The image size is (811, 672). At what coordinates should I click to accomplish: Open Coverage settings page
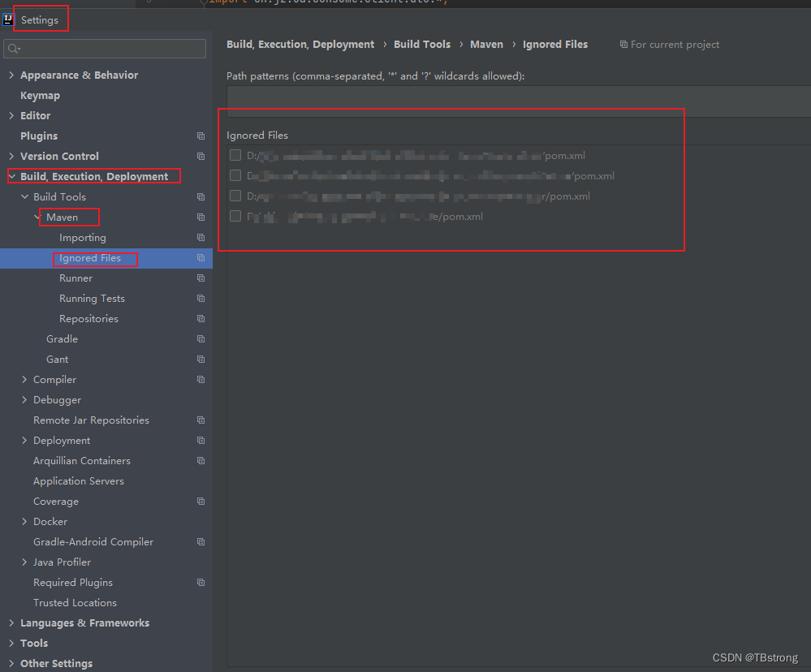click(56, 502)
